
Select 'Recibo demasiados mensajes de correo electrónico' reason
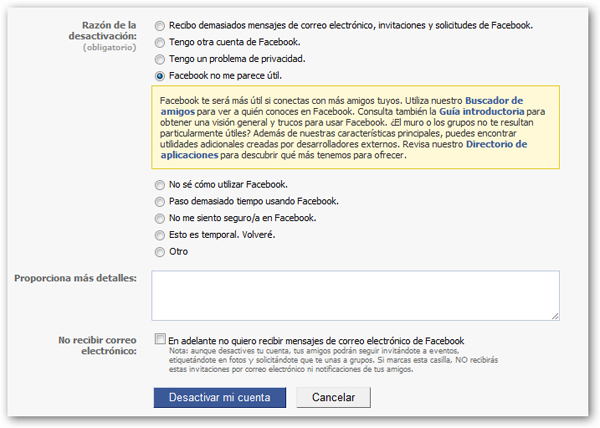tap(160, 26)
